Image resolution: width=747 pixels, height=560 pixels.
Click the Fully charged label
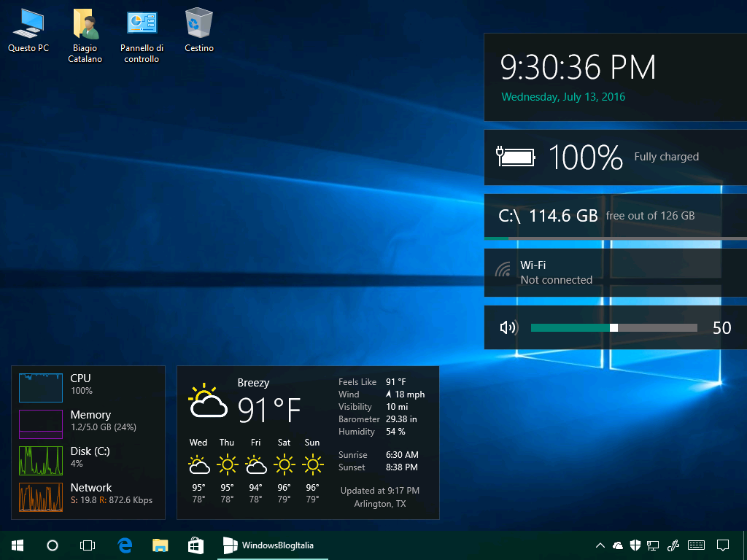tap(667, 157)
